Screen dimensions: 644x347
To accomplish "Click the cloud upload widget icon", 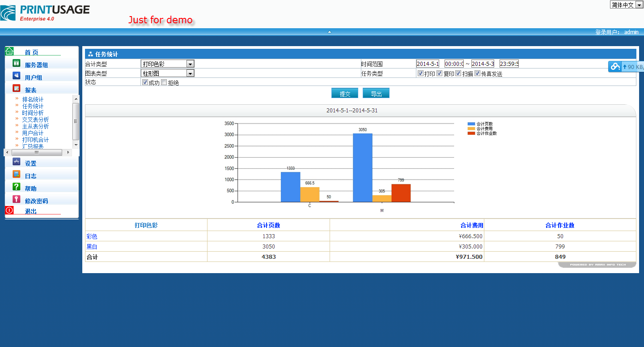I will tap(615, 67).
